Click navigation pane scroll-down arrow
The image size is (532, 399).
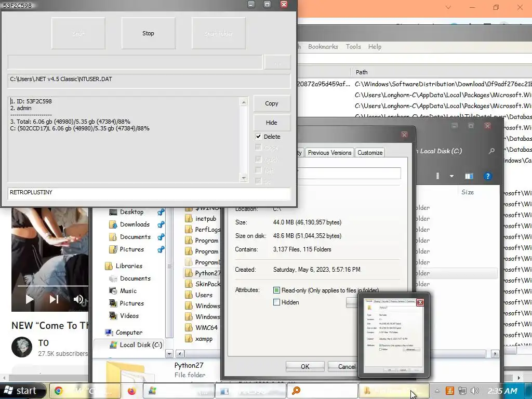tap(169, 353)
